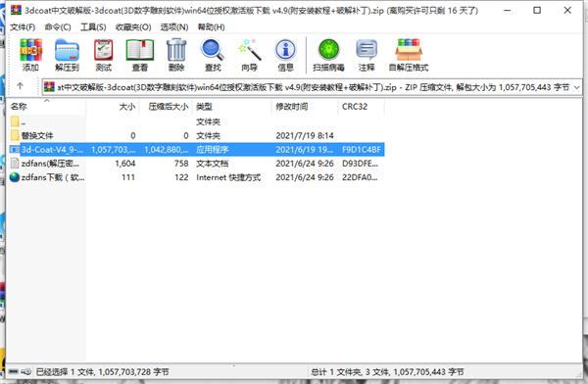Click the 查找 (Find) magnifier icon
This screenshot has width=588, height=384.
click(x=213, y=50)
